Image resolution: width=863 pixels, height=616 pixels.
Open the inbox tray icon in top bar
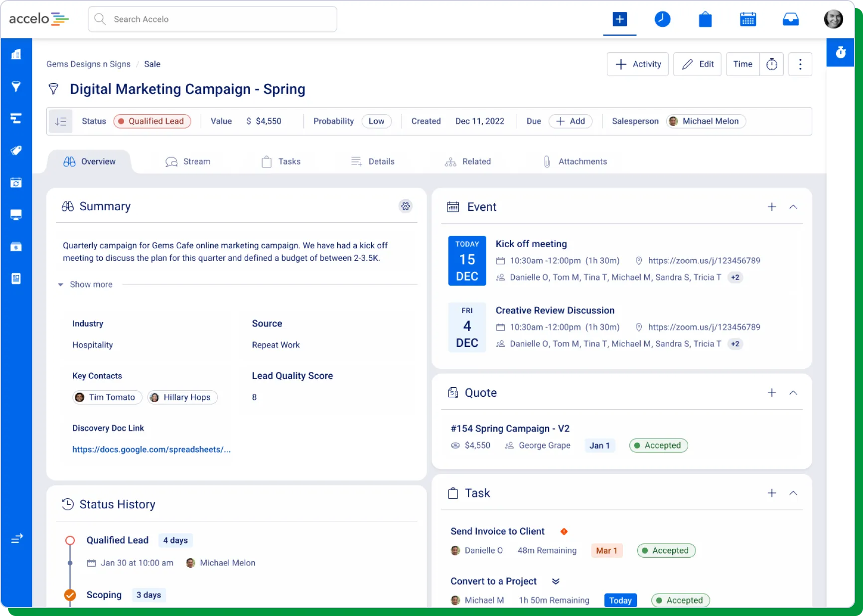(x=791, y=19)
